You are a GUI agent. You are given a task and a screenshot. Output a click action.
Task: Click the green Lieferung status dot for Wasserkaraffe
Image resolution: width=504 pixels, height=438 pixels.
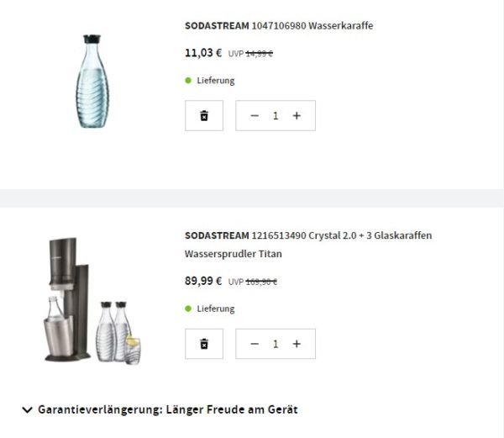pos(188,81)
